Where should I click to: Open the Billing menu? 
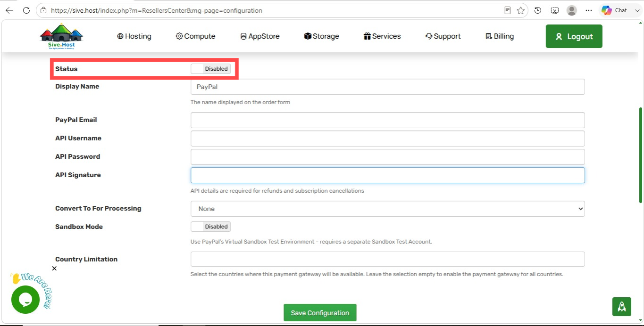pyautogui.click(x=500, y=36)
